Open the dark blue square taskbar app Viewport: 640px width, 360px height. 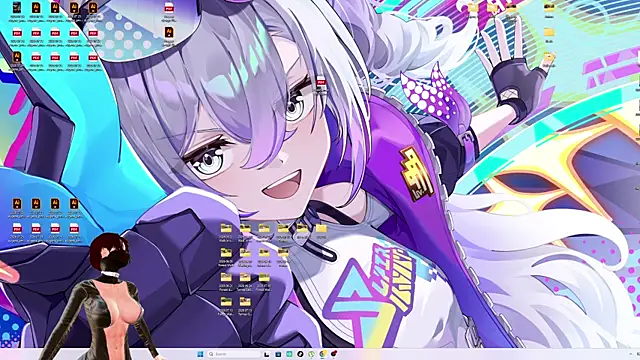(278, 354)
